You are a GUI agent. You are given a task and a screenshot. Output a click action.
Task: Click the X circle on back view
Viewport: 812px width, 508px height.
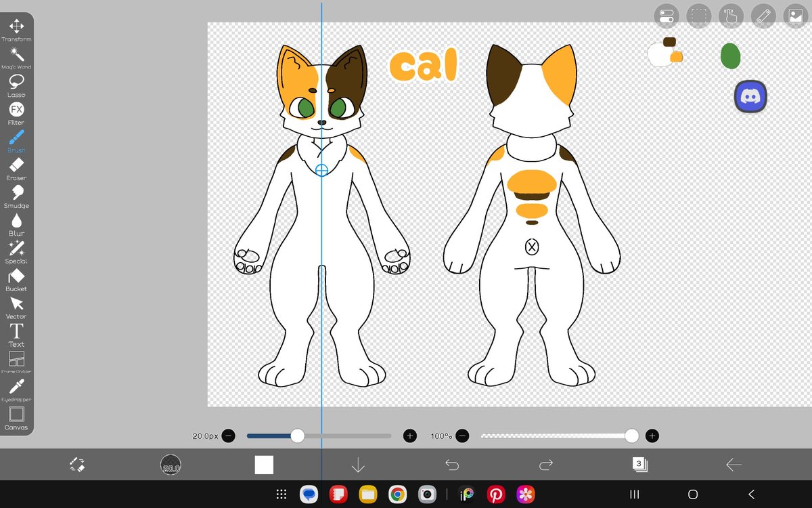pos(532,247)
